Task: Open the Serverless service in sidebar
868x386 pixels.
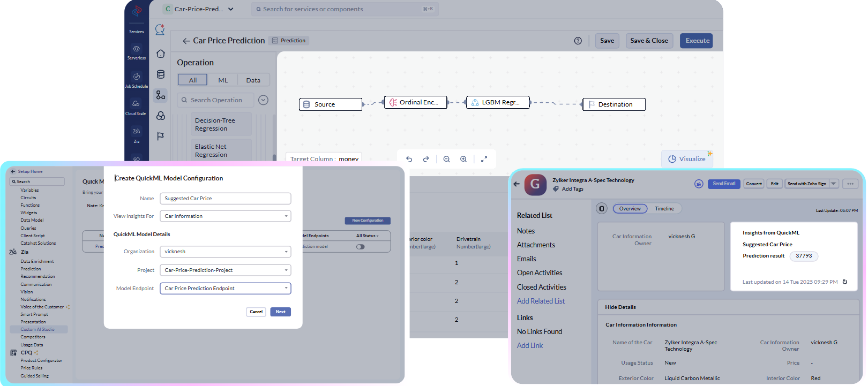Action: pyautogui.click(x=136, y=52)
